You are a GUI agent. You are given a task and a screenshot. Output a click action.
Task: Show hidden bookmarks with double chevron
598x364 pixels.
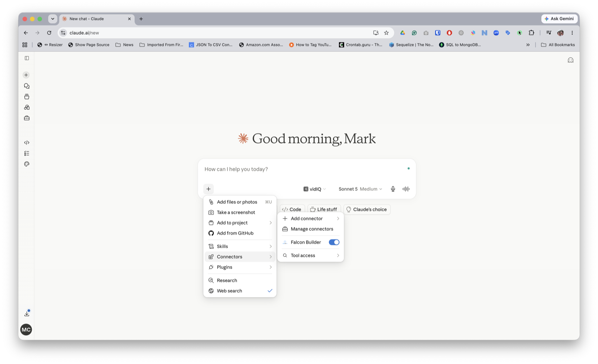[528, 45]
